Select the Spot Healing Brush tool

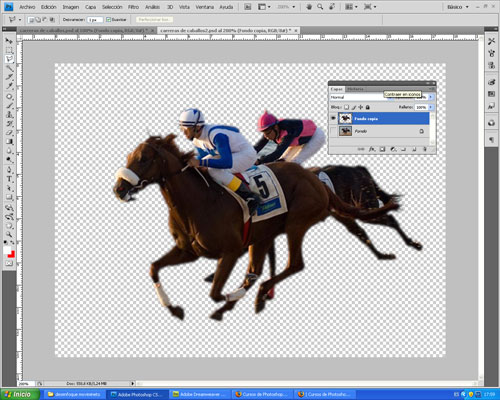pyautogui.click(x=9, y=96)
